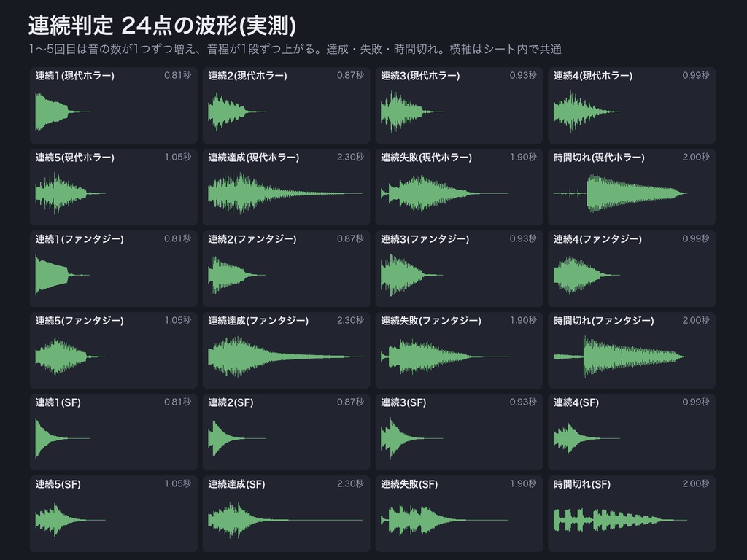The image size is (747, 560).
Task: Click the 連続失敗(ファンタジー) waveform
Action: tap(444, 357)
